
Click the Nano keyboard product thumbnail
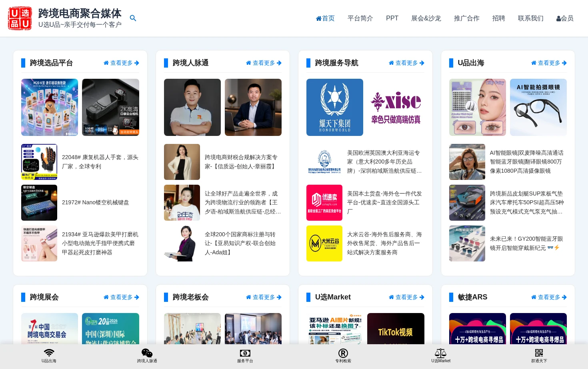coord(39,203)
